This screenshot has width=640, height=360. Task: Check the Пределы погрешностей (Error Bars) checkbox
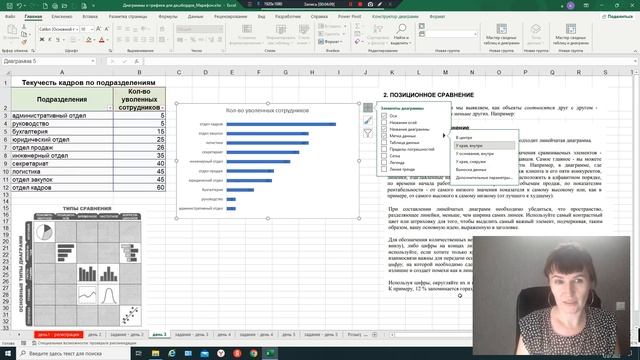pos(384,149)
